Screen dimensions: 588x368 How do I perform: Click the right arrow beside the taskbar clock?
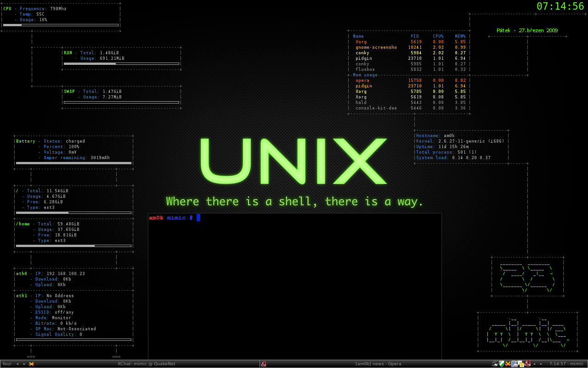(541, 364)
